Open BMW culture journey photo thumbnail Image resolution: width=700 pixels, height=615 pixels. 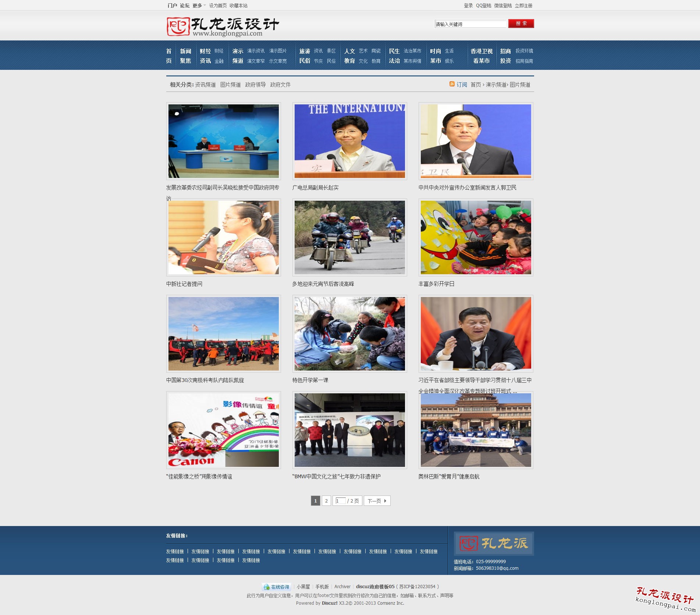pos(350,430)
